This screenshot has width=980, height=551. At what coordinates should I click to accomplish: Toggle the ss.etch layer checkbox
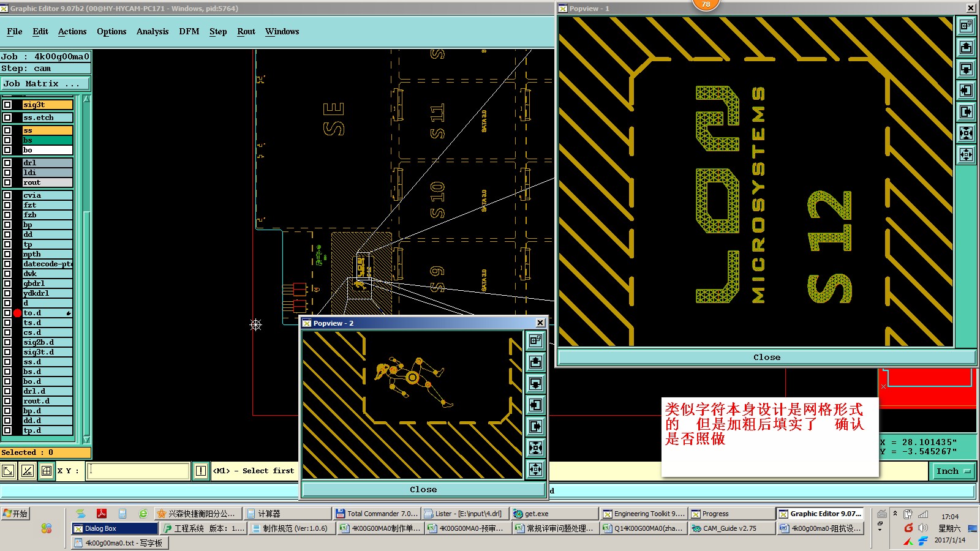pos(7,118)
